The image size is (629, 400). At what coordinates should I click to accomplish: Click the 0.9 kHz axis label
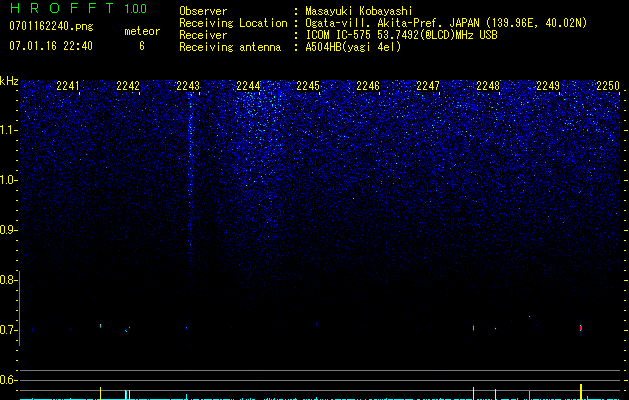[8, 230]
